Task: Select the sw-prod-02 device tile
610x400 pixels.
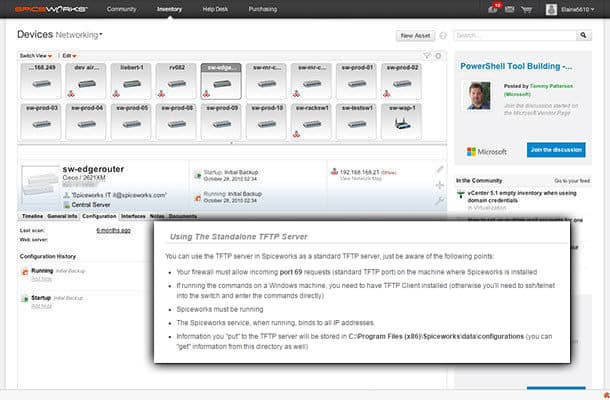Action: (x=401, y=81)
